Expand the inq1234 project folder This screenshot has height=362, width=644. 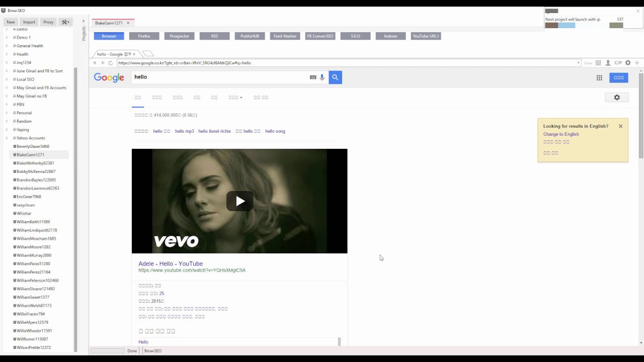[x=7, y=62]
